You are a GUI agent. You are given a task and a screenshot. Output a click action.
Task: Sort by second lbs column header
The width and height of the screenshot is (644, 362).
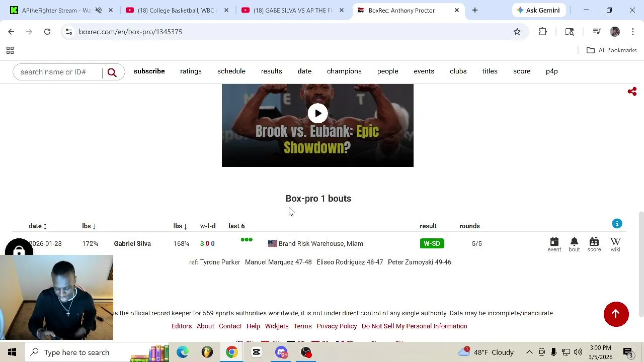180,226
